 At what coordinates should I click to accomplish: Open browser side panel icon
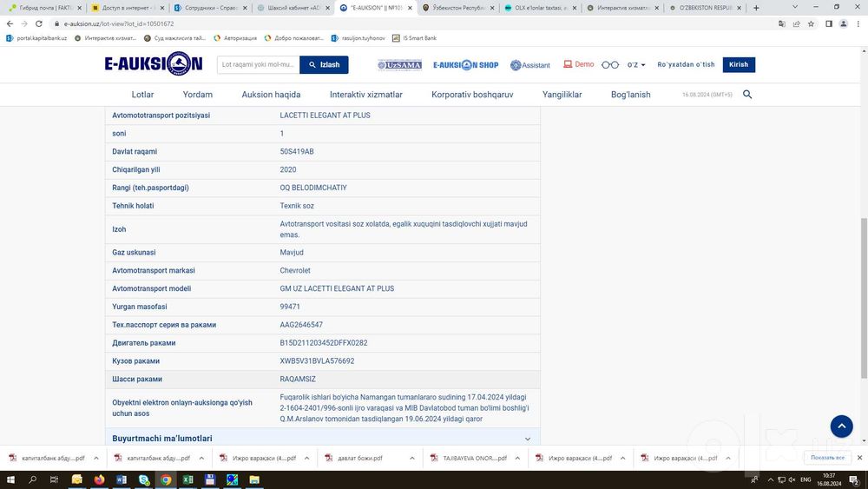pyautogui.click(x=829, y=23)
